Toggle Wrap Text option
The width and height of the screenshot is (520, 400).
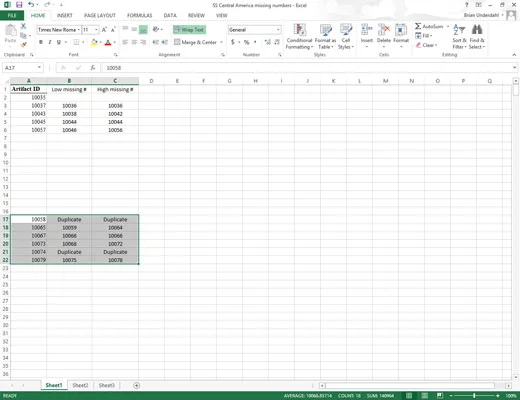click(189, 30)
